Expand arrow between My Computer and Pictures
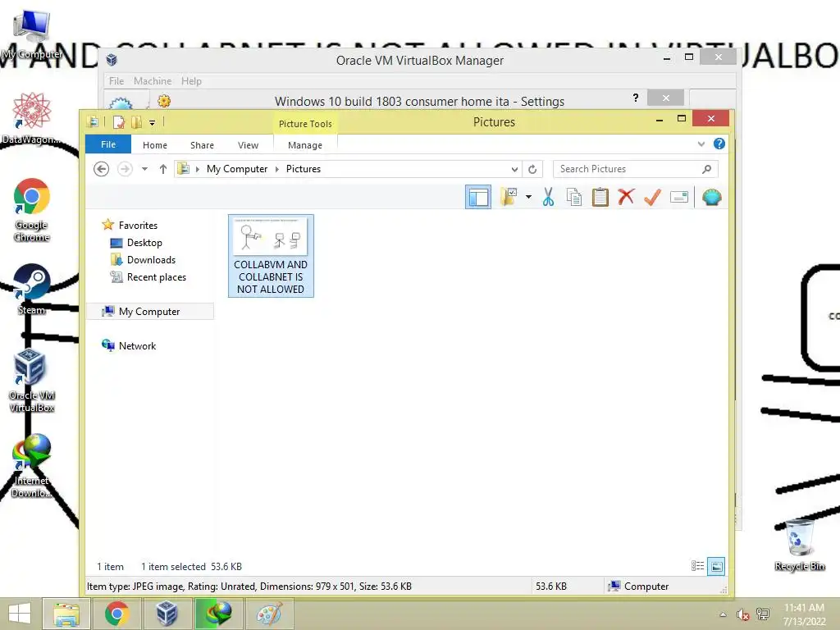The image size is (840, 630). point(277,169)
